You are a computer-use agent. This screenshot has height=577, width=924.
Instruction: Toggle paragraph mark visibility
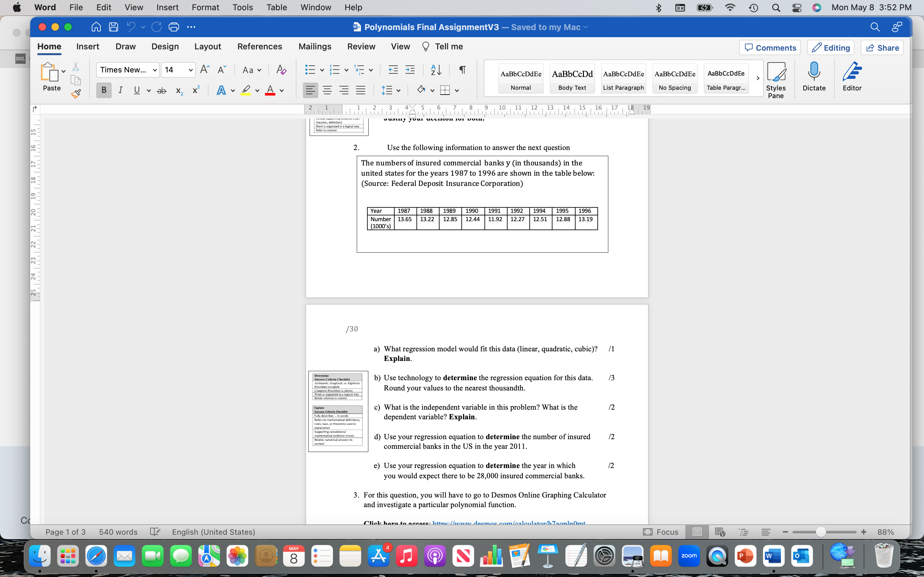(462, 70)
